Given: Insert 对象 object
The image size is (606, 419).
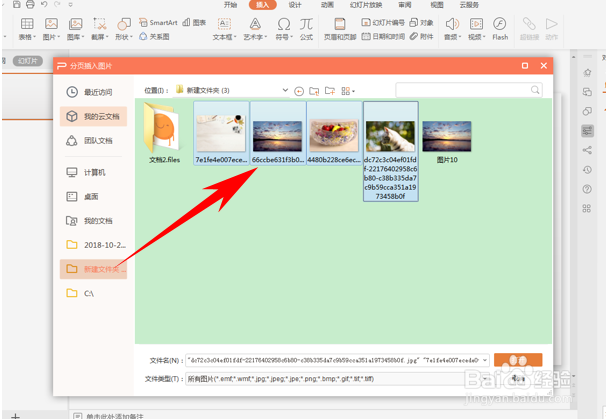Looking at the screenshot, I should (x=421, y=22).
